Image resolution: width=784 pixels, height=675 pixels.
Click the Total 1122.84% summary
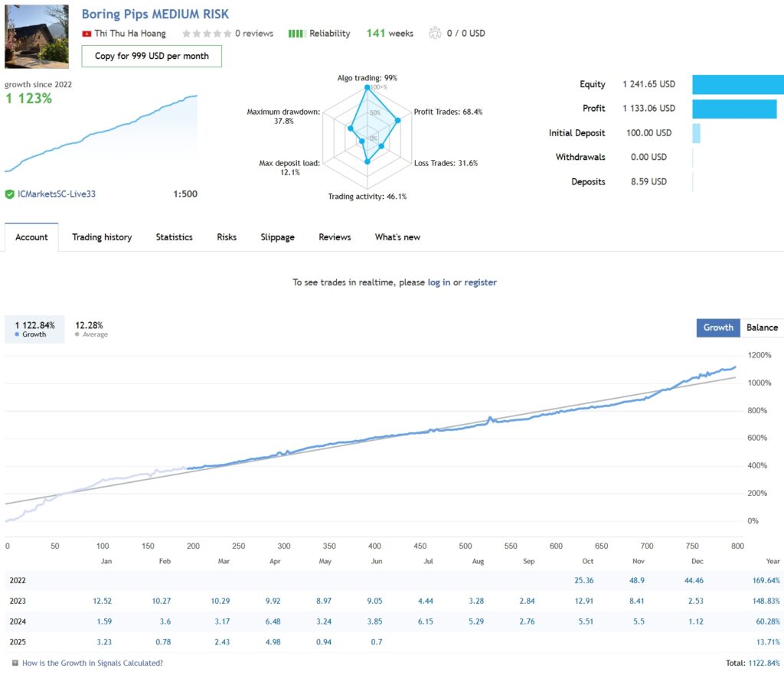(753, 663)
